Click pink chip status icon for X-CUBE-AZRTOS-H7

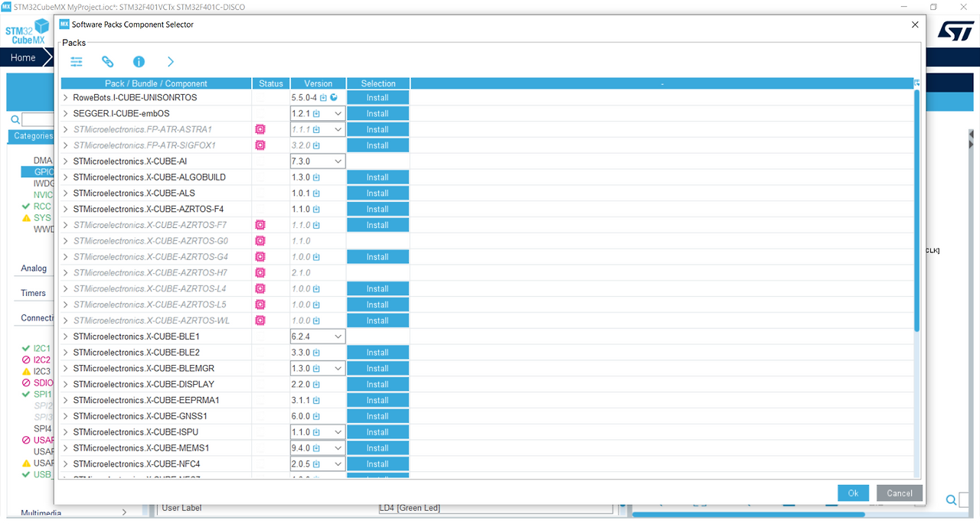(x=260, y=273)
